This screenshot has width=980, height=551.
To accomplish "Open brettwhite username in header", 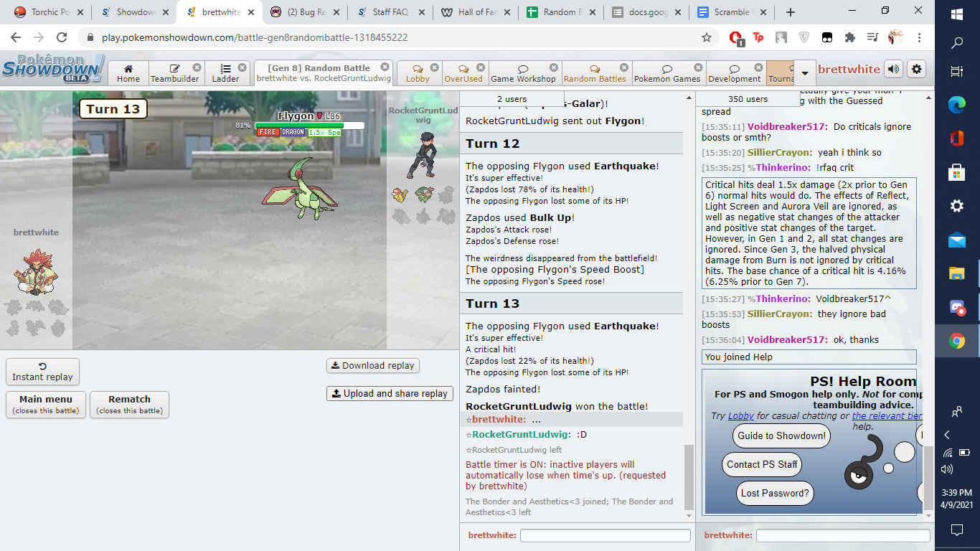I will pos(849,70).
